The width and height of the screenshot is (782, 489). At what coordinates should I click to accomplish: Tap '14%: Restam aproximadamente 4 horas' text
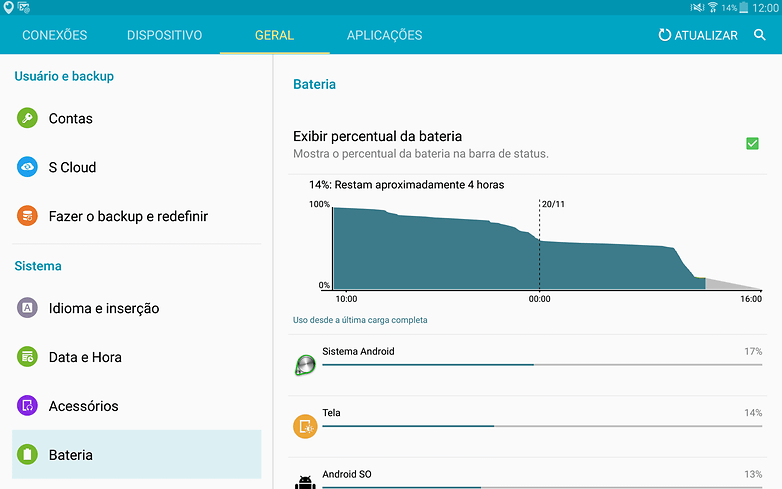point(406,185)
